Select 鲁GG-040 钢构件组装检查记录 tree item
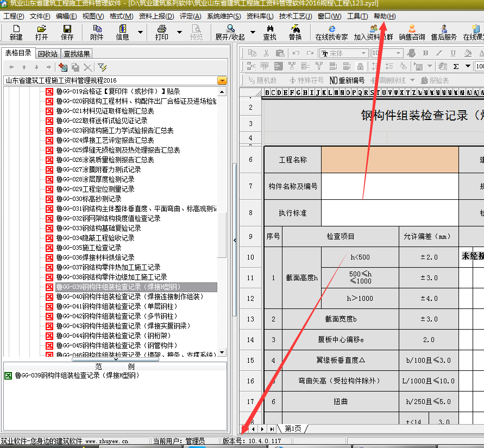 (129, 296)
